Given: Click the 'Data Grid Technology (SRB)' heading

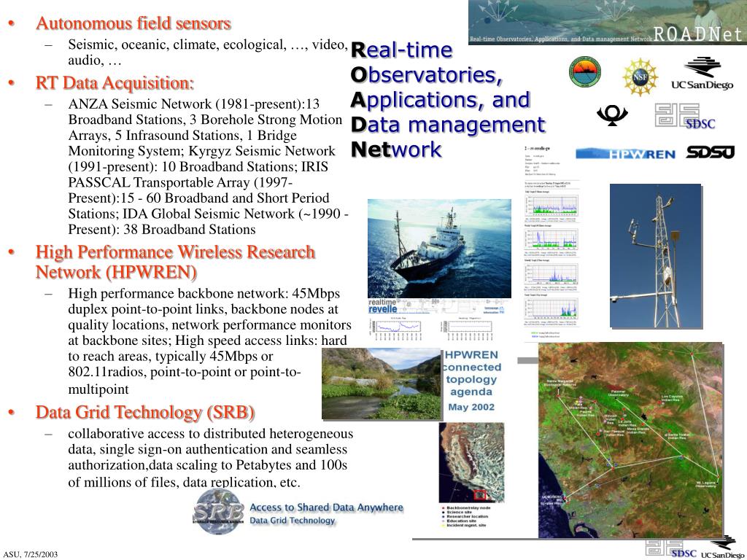Looking at the screenshot, I should (x=145, y=412).
